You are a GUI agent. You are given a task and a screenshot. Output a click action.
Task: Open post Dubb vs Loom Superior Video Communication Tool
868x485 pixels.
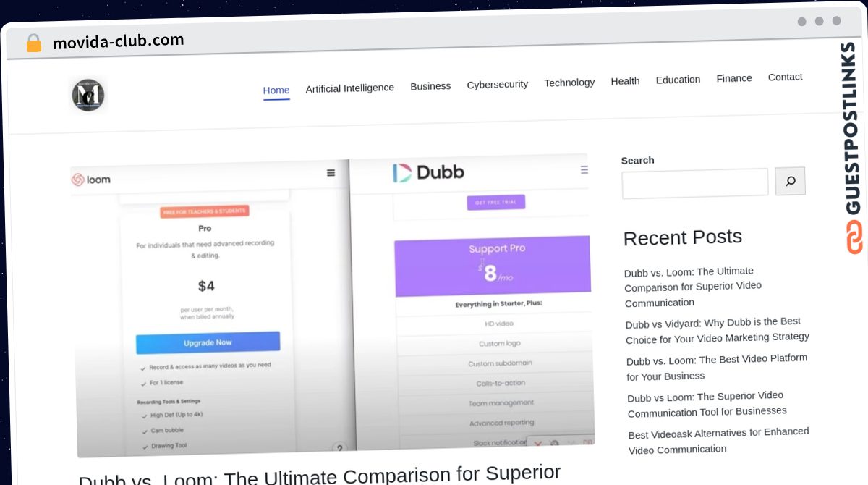[707, 404]
